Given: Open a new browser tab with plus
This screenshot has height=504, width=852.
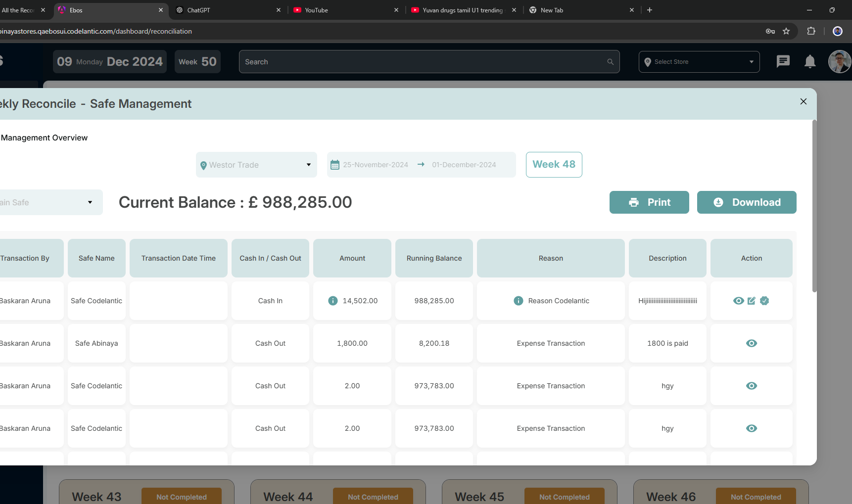Looking at the screenshot, I should click(x=650, y=10).
